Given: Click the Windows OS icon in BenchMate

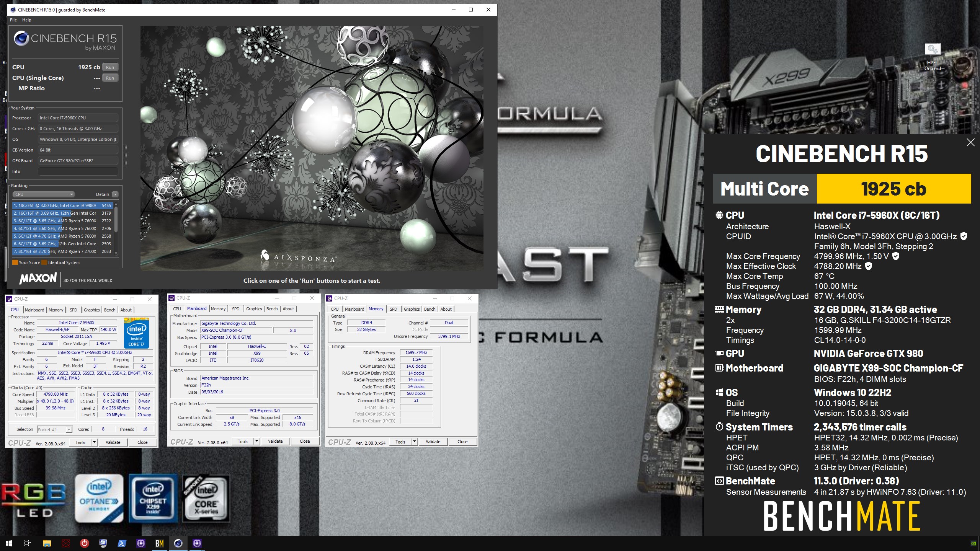Looking at the screenshot, I should coord(719,392).
